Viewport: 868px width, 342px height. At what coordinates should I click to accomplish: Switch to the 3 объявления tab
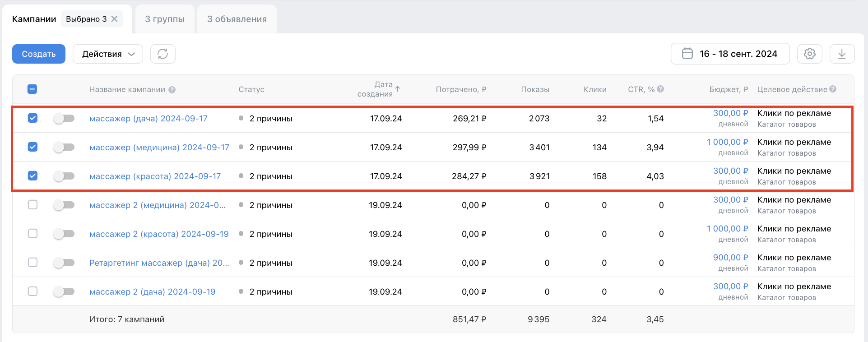click(x=237, y=19)
